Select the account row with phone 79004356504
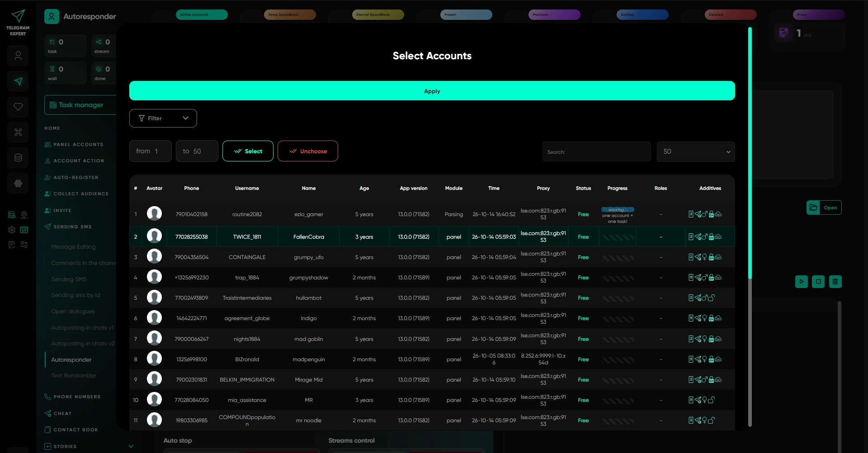The image size is (868, 453). [x=432, y=257]
